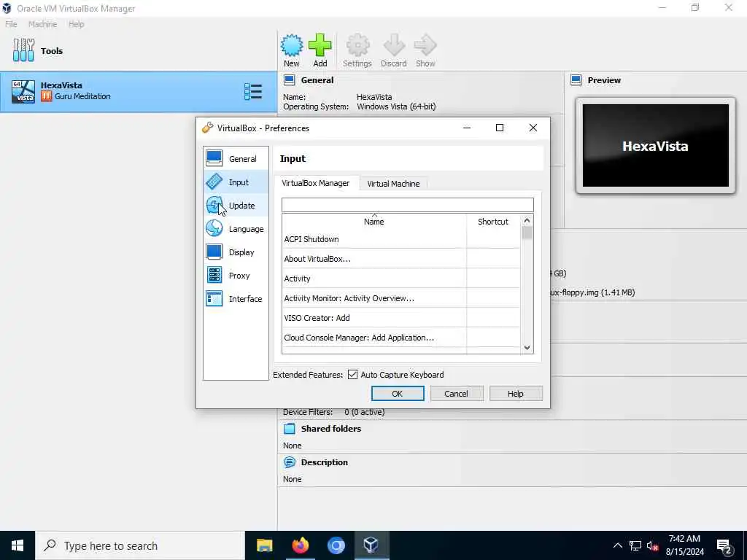Screen dimensions: 747x560
Task: Click the New machine toolbar icon
Action: coord(292,50)
